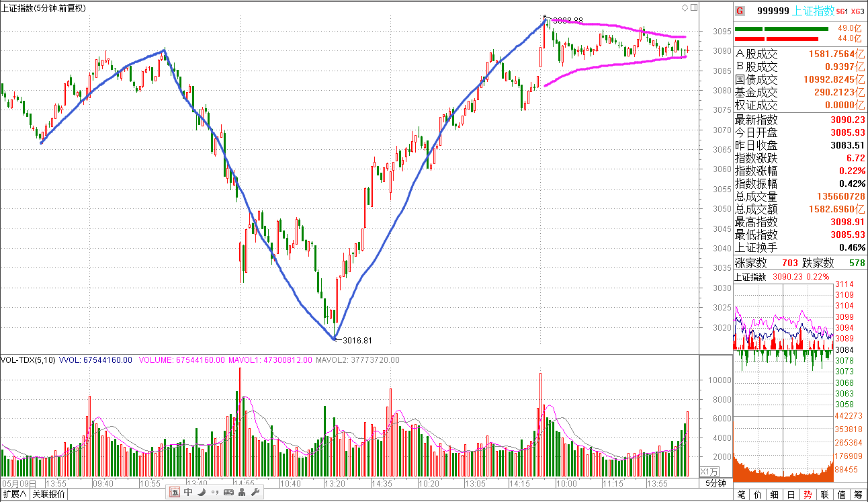The height and width of the screenshot is (502, 868).
Task: Switch to the 筹 tab
Action: [858, 495]
